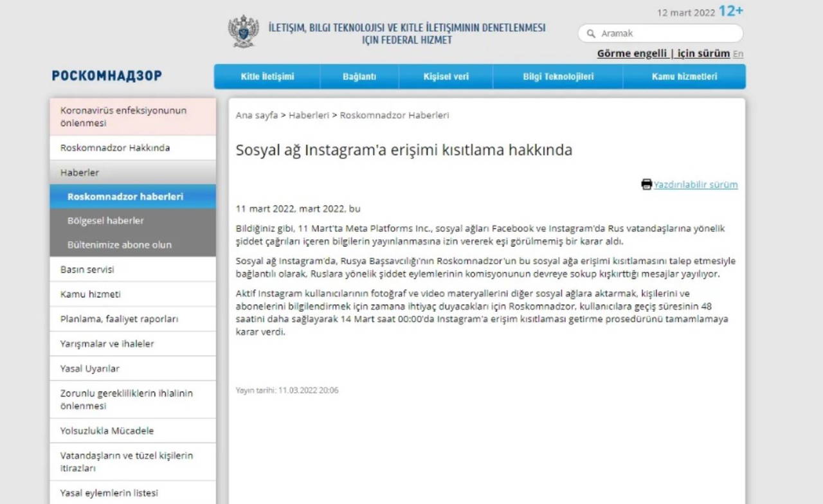Click the printer icon for printable version
The height and width of the screenshot is (504, 823).
coord(646,184)
